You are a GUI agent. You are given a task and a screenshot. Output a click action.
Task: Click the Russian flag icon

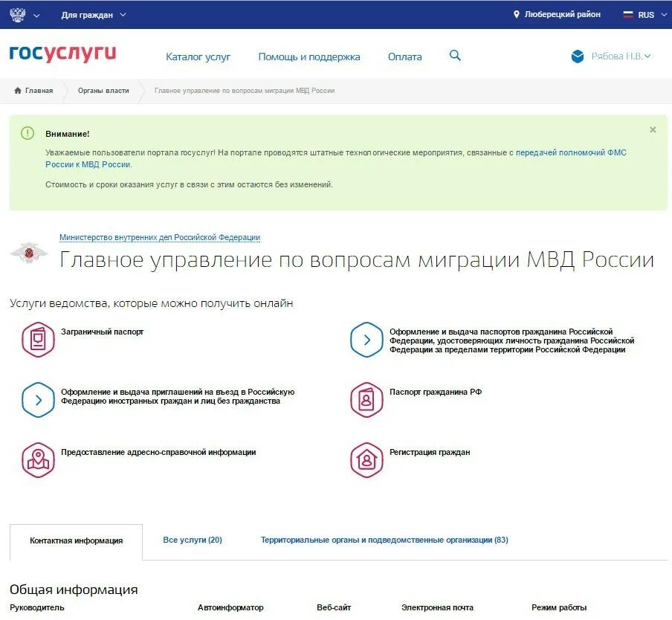click(628, 15)
